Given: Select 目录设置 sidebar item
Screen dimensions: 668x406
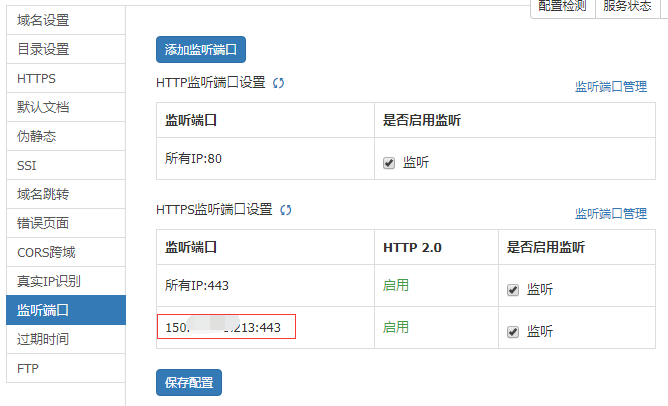Looking at the screenshot, I should tap(44, 49).
